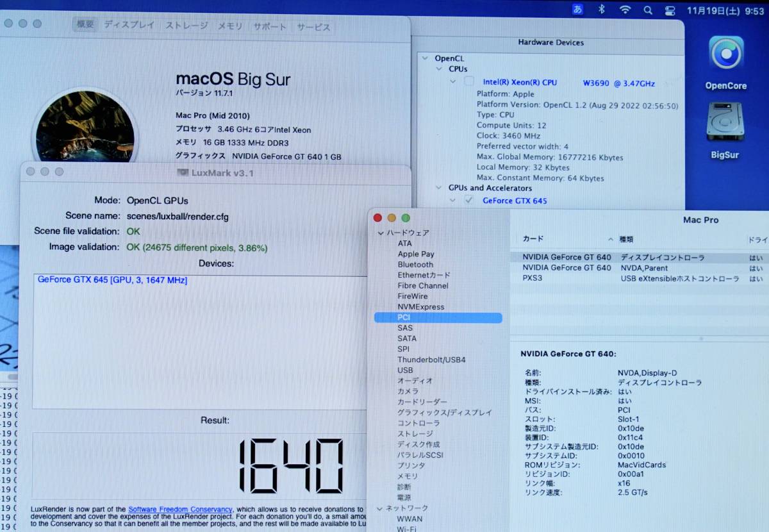Open Spotlight search from the menu bar
This screenshot has width=769, height=532.
click(x=647, y=9)
